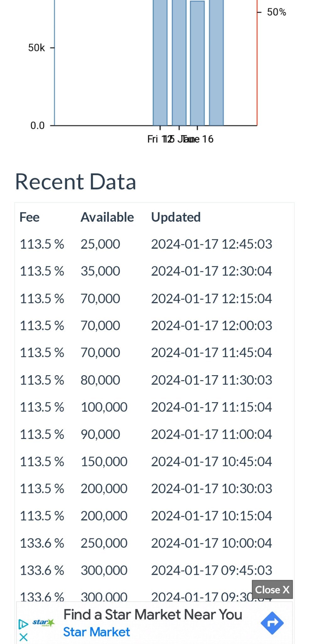The height and width of the screenshot is (644, 320).
Task: Open the AdChoices triangle icon
Action: 23,624
